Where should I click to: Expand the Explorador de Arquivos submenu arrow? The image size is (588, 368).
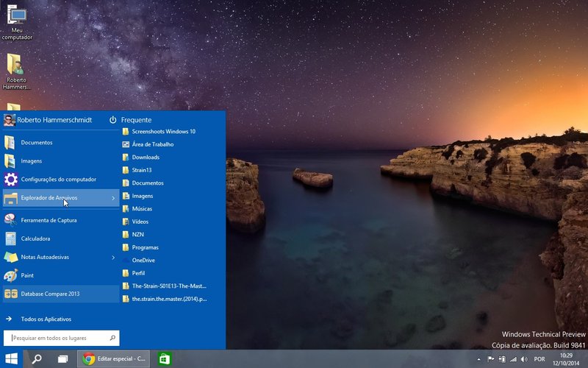pyautogui.click(x=113, y=198)
